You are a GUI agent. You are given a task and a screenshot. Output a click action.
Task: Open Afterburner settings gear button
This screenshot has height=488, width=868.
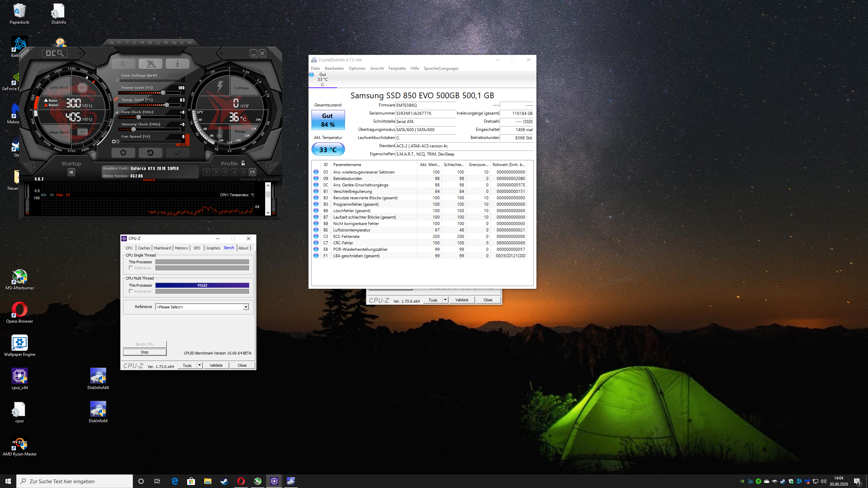pos(123,153)
